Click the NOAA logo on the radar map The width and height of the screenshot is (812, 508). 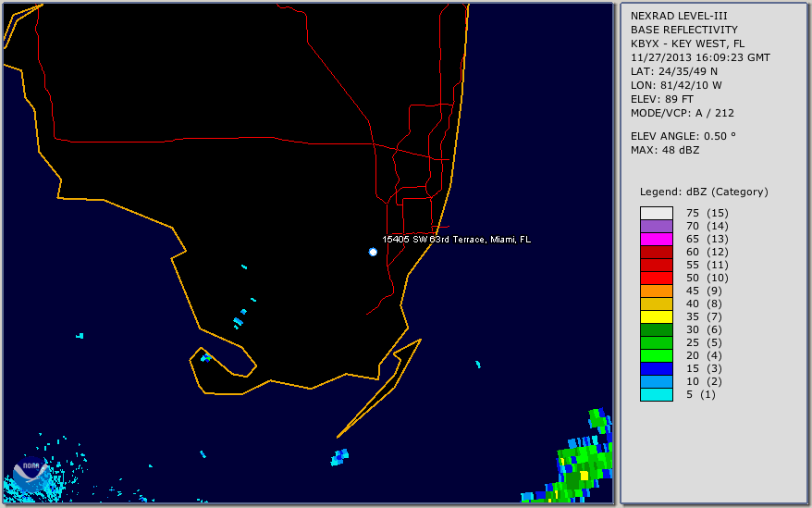[x=30, y=475]
